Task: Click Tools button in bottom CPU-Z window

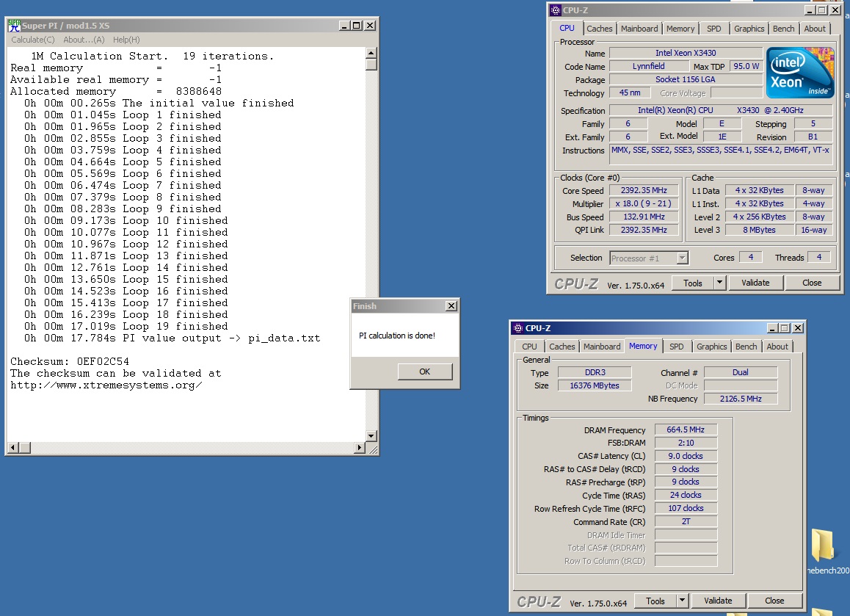Action: click(x=655, y=601)
